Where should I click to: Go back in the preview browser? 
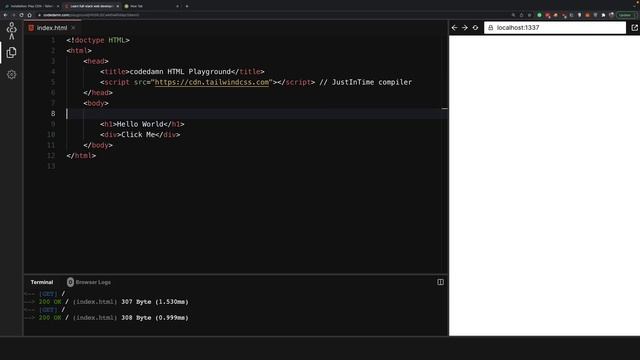click(x=455, y=27)
